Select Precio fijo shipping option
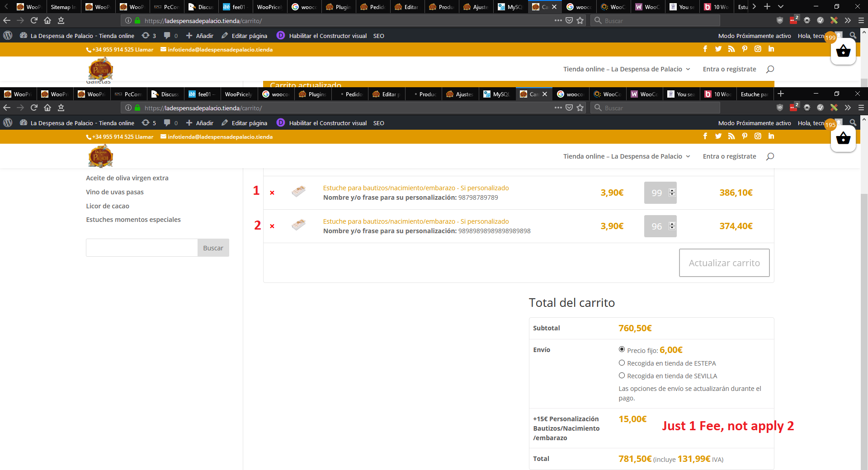The width and height of the screenshot is (868, 470). [x=622, y=349]
